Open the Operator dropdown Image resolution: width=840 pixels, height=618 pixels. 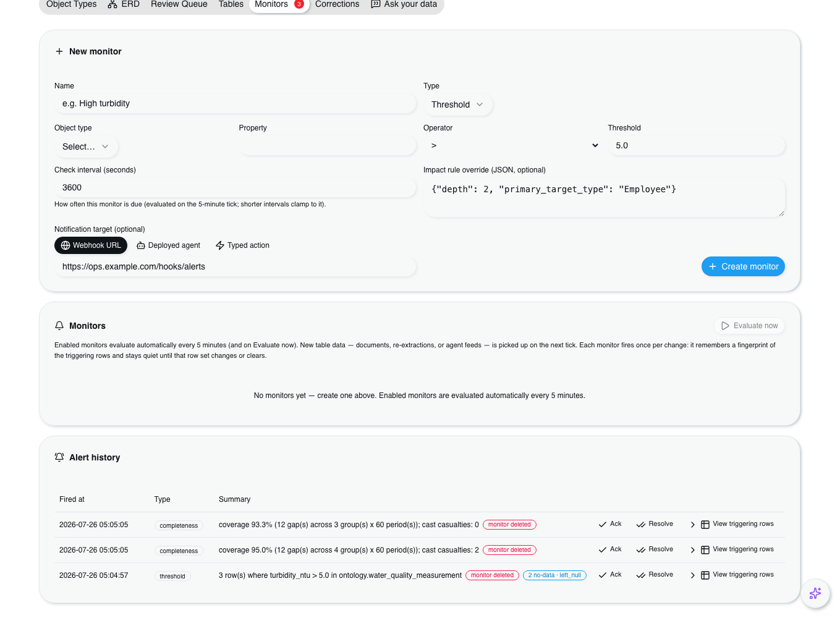point(512,146)
